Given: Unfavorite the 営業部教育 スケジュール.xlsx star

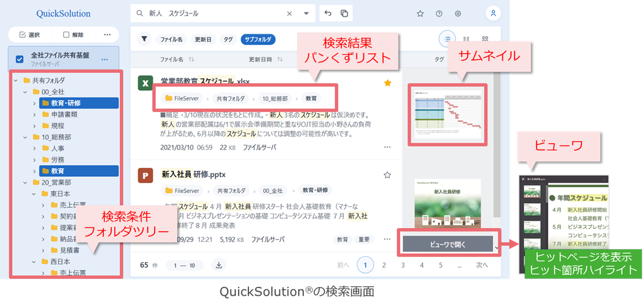Looking at the screenshot, I should (387, 83).
